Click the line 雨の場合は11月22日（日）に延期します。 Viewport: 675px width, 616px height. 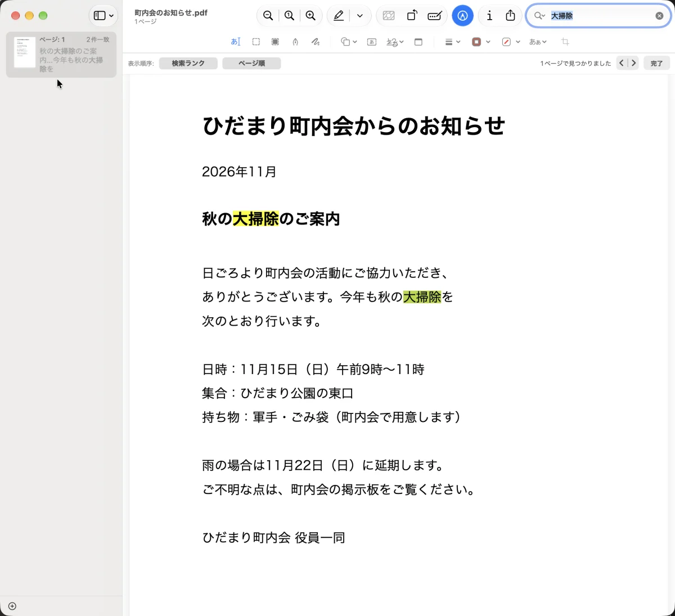coord(325,465)
